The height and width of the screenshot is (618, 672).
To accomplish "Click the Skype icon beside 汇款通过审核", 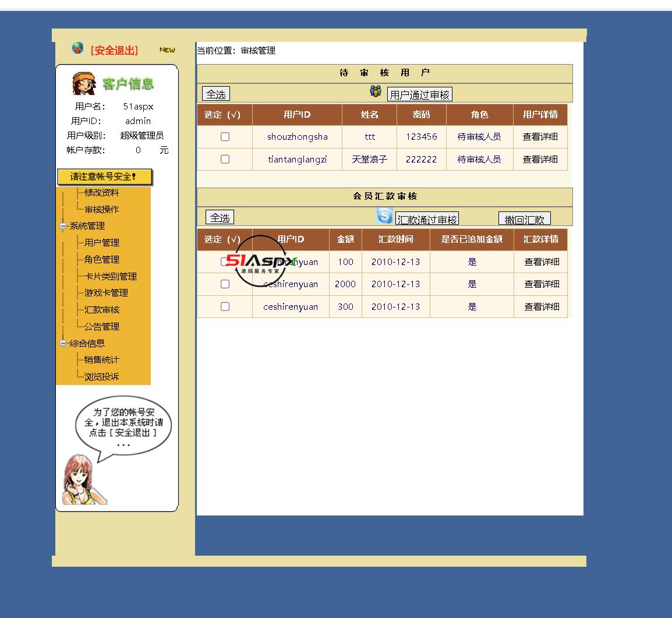I will point(384,216).
